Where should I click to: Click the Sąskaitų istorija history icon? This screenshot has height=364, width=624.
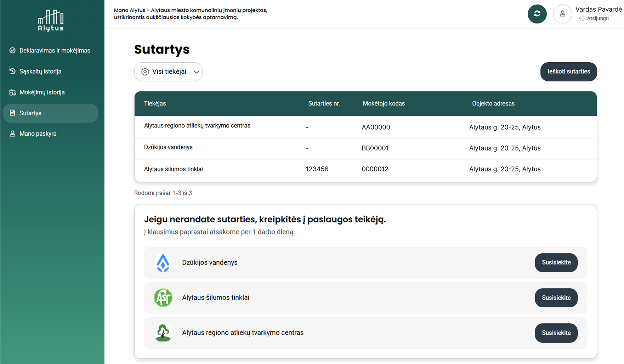tap(12, 71)
